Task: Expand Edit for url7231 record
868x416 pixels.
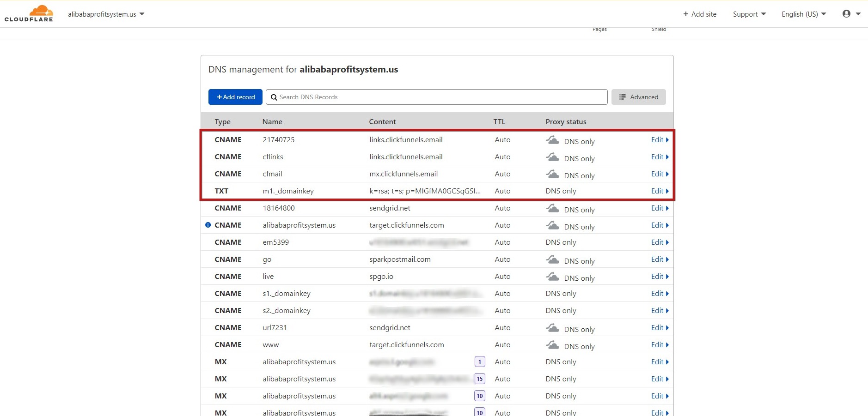Action: 660,328
